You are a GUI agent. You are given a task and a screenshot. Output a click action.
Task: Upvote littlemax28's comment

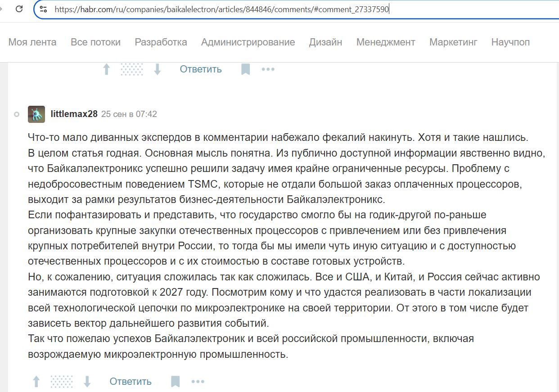pyautogui.click(x=36, y=382)
